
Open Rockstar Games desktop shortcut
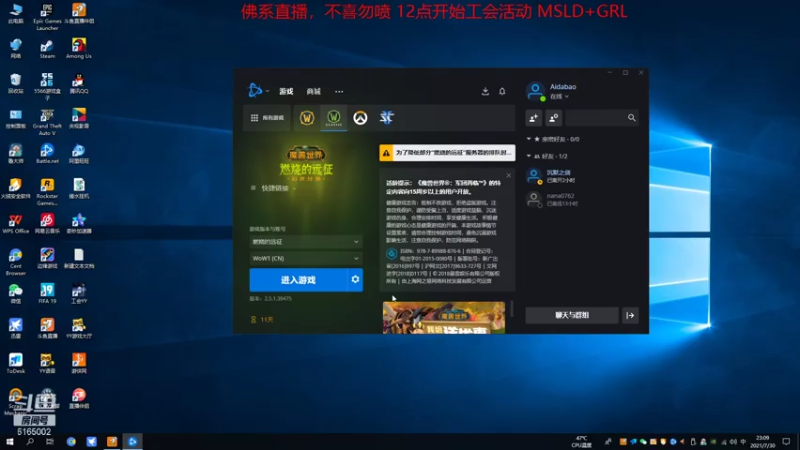[x=47, y=191]
